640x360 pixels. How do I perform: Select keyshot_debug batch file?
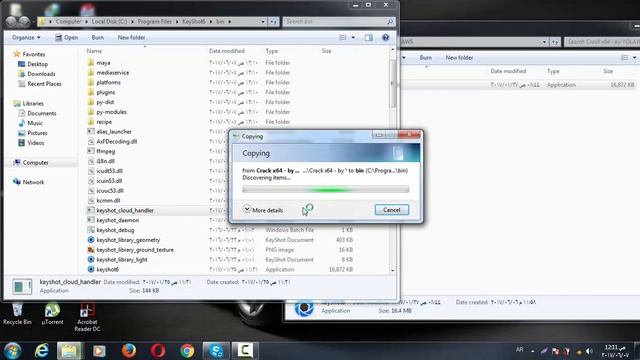(x=115, y=230)
